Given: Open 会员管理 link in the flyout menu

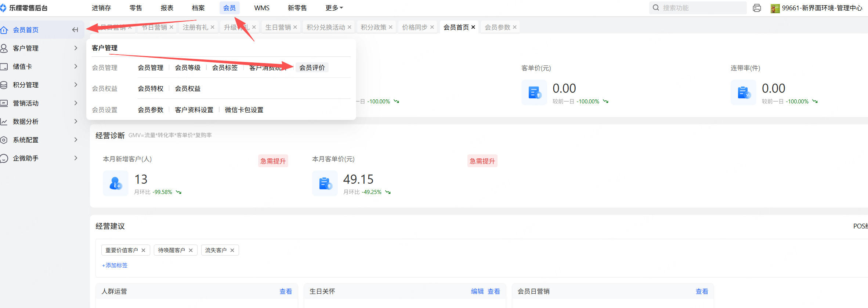Looking at the screenshot, I should click(151, 67).
